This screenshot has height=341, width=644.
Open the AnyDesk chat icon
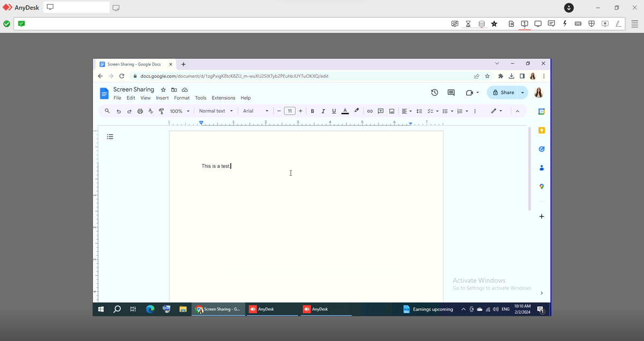click(x=551, y=24)
